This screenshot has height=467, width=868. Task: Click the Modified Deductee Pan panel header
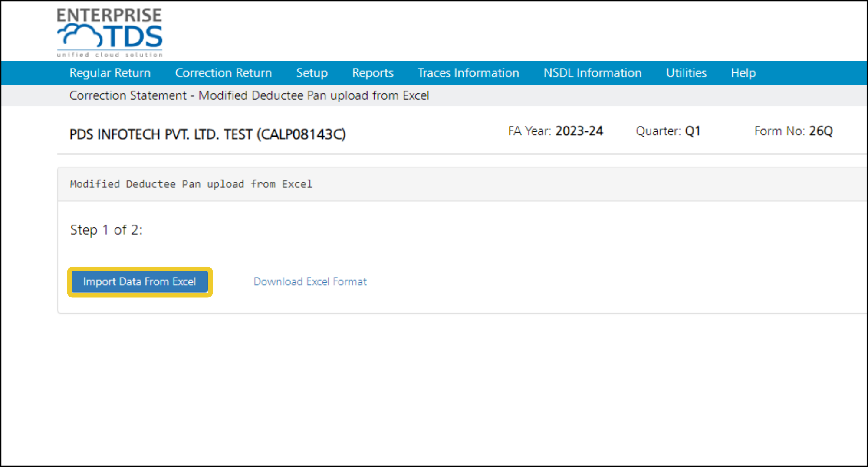click(x=191, y=184)
